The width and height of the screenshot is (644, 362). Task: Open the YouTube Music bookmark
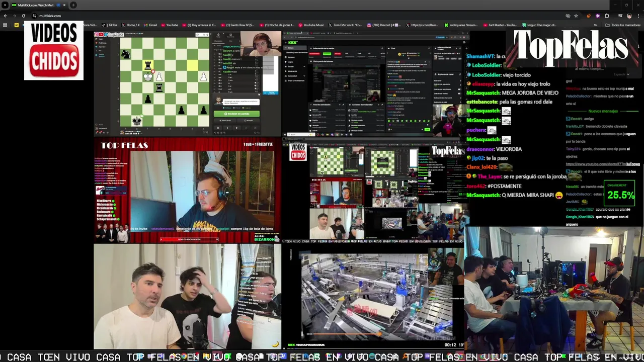click(311, 25)
